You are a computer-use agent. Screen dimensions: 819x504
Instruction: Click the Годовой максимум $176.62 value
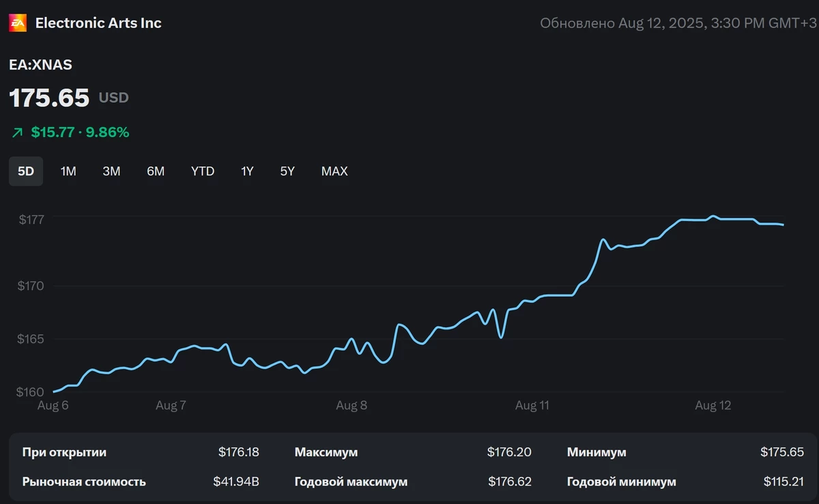coord(509,481)
